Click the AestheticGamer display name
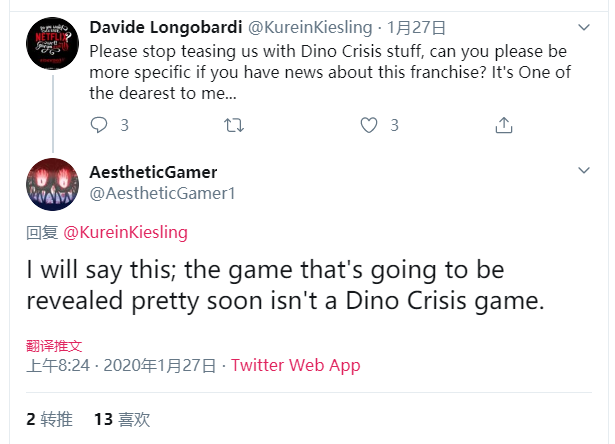This screenshot has width=615, height=444. [153, 172]
